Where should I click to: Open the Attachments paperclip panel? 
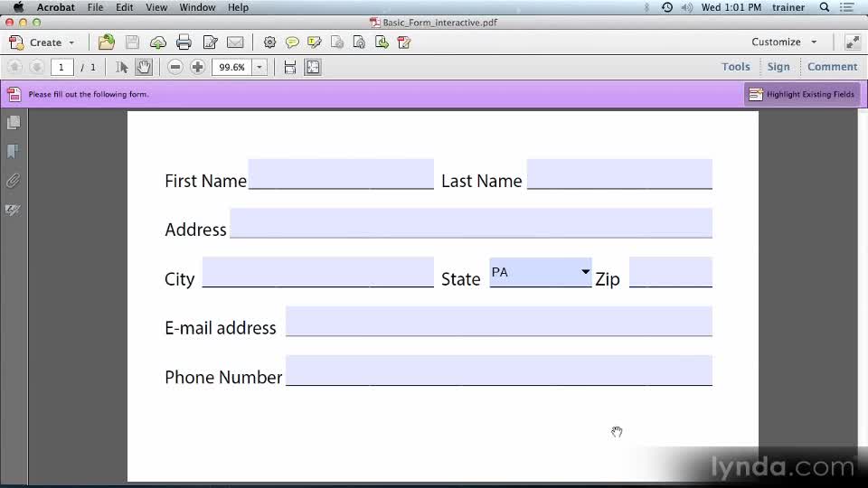14,181
